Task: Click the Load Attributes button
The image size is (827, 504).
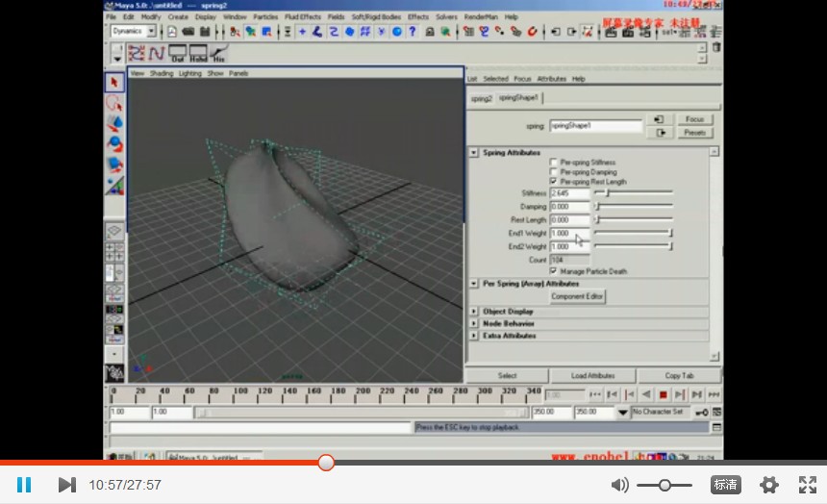Action: (592, 376)
